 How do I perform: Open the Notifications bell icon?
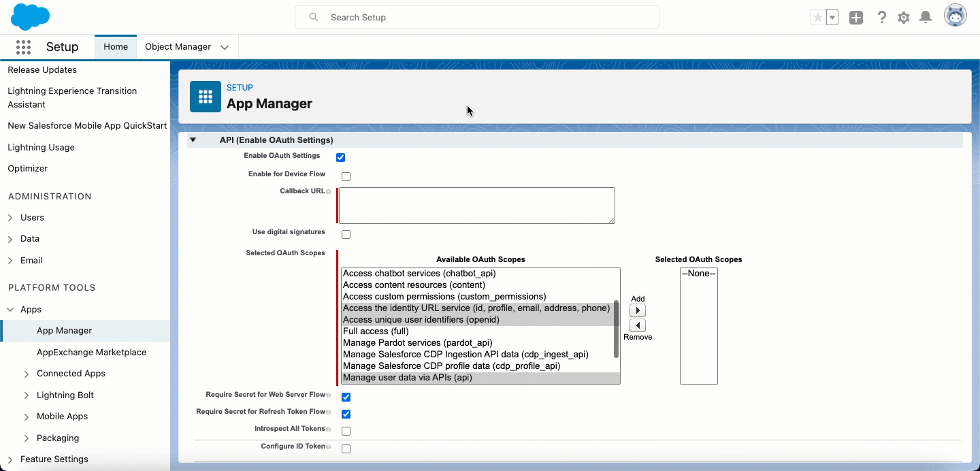(926, 18)
